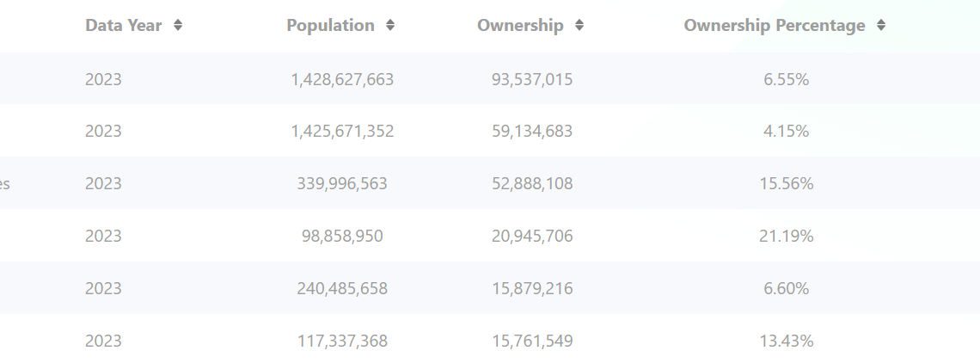This screenshot has width=980, height=363.
Task: Select the ownership value 15,761,549
Action: [532, 341]
